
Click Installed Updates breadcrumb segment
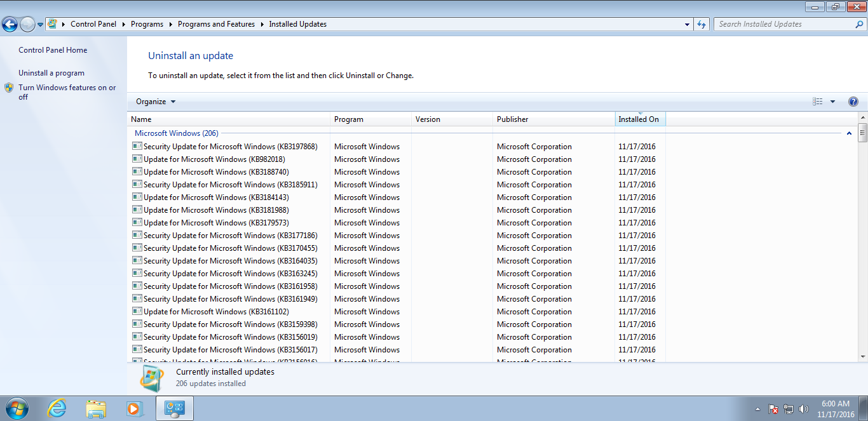click(x=297, y=24)
